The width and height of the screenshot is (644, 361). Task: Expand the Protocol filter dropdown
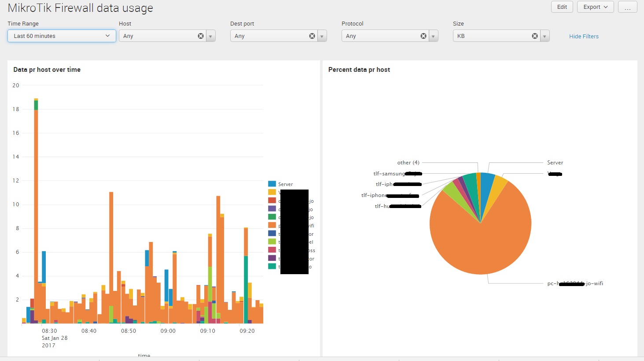[x=433, y=36]
